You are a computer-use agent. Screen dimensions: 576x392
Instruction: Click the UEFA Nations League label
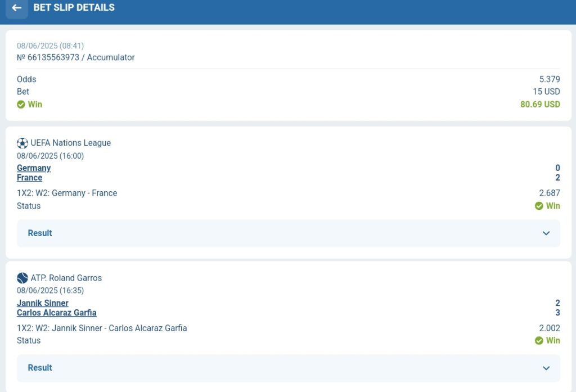pos(70,143)
